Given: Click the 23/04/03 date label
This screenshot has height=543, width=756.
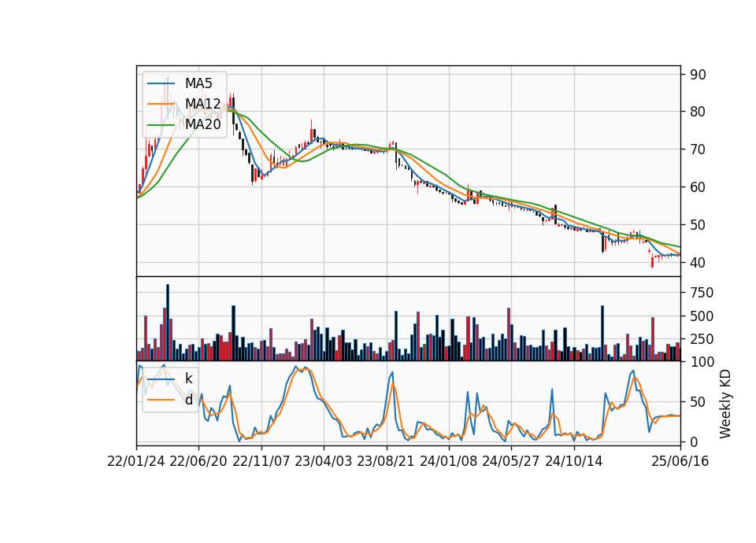Looking at the screenshot, I should pos(323,461).
